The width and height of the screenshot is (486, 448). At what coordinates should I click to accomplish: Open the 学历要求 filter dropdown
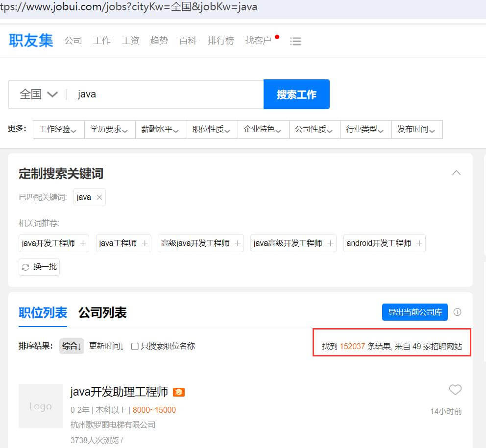point(110,129)
